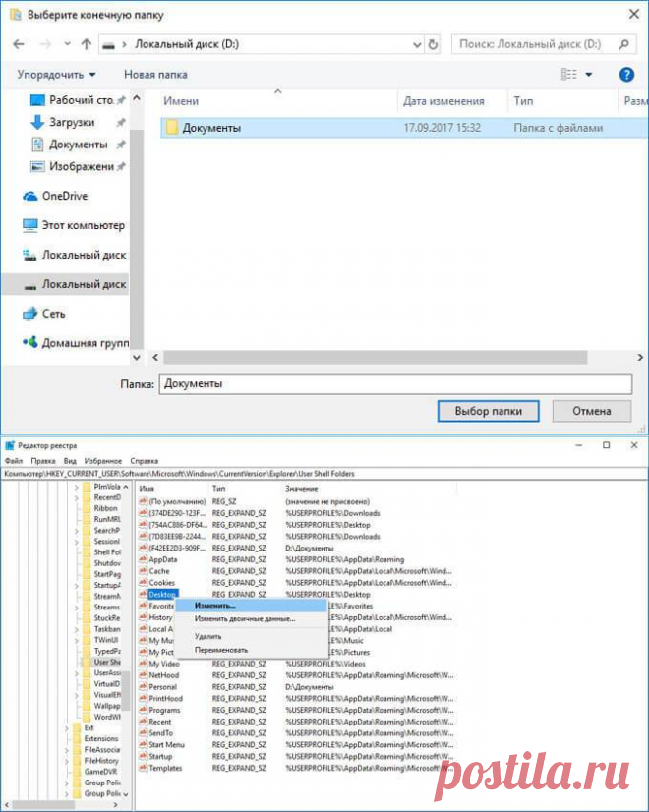Click the Выбор папки button

(x=489, y=411)
